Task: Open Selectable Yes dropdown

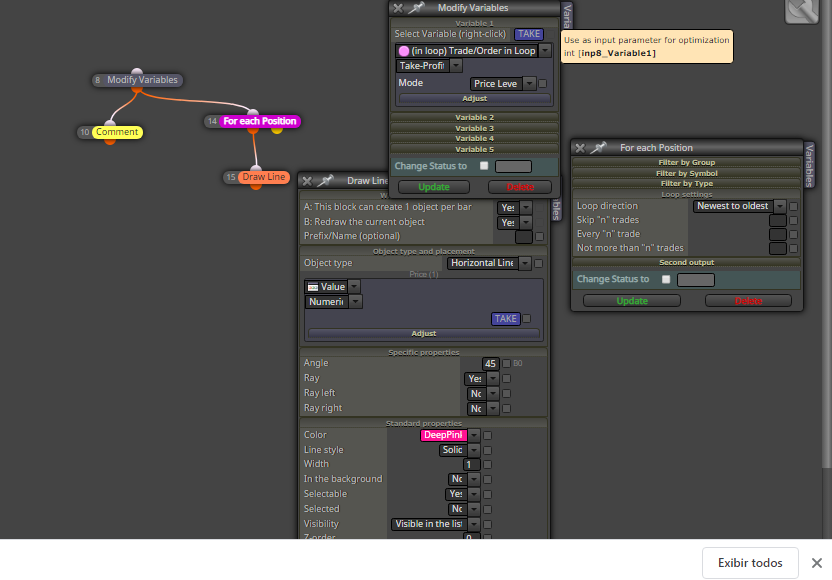Action: pos(474,494)
